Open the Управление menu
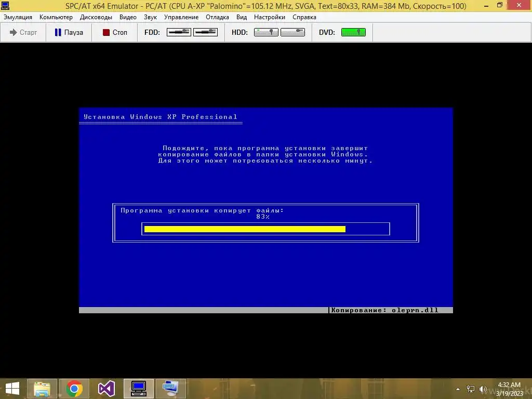The image size is (532, 399). (x=181, y=17)
